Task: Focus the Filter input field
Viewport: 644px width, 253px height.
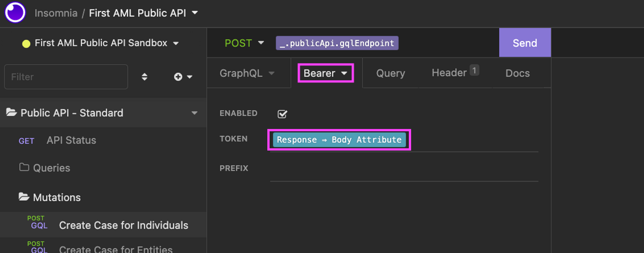Action: point(66,77)
